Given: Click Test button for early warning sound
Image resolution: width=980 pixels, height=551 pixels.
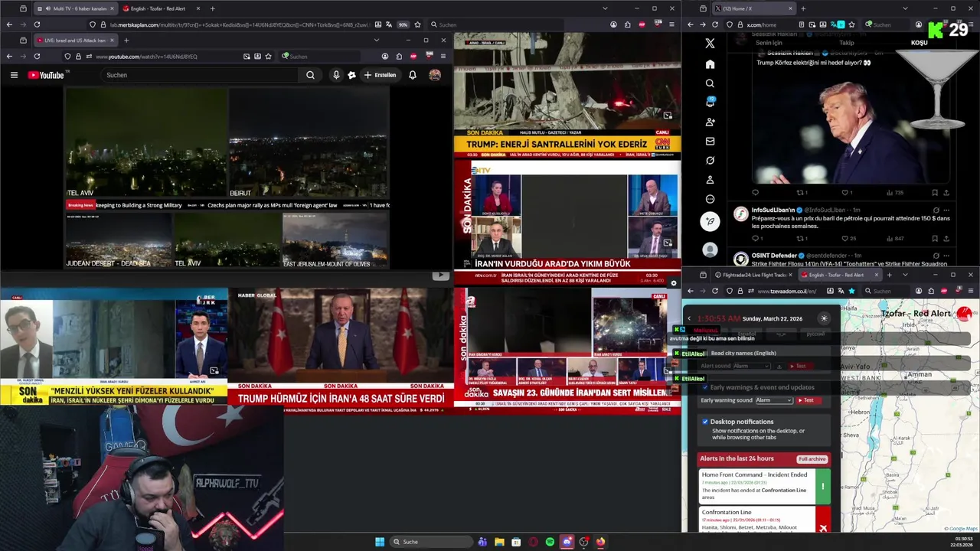Looking at the screenshot, I should coord(808,400).
